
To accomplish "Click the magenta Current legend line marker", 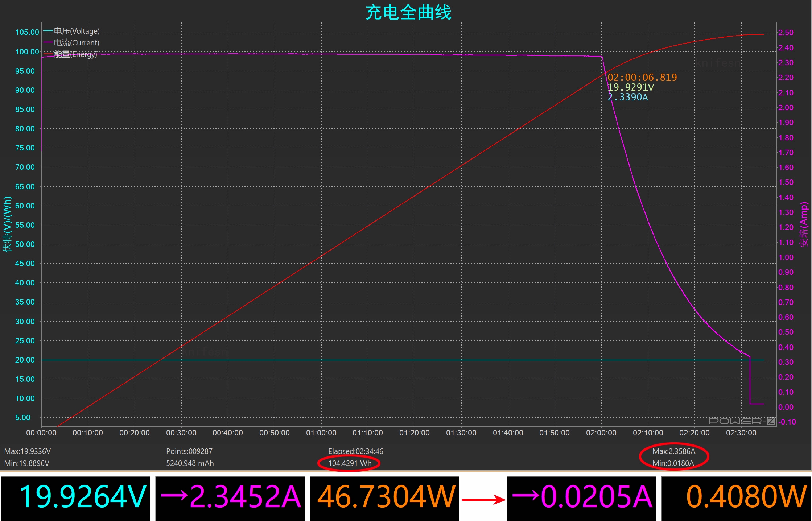I will (48, 42).
